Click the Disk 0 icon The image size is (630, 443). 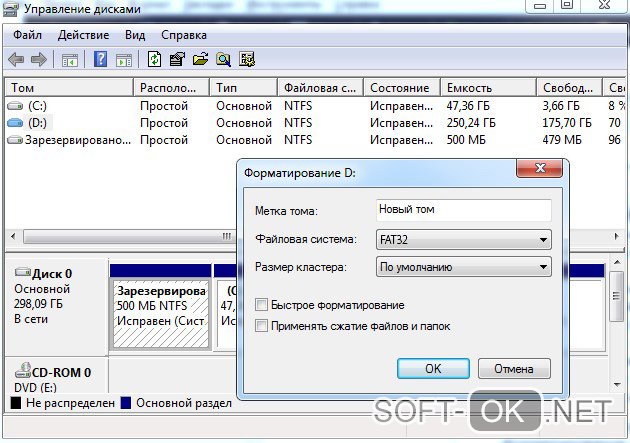[x=22, y=272]
